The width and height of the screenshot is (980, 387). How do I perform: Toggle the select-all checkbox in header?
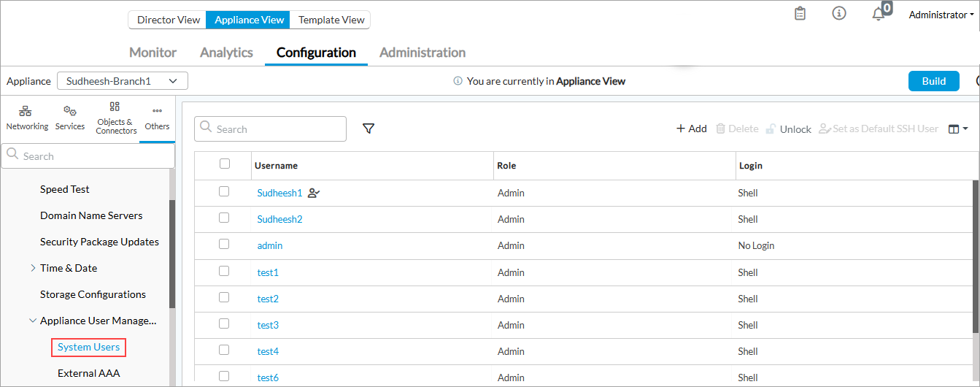(225, 164)
